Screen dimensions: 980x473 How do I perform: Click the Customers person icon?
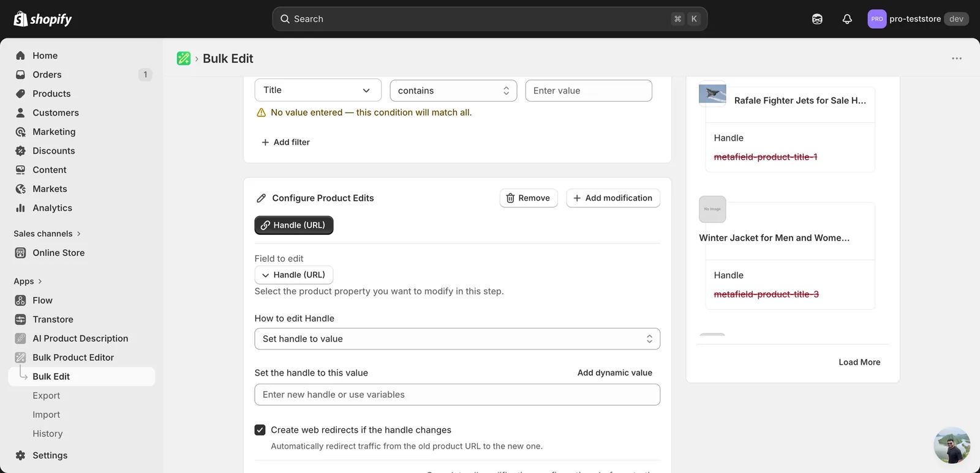20,113
